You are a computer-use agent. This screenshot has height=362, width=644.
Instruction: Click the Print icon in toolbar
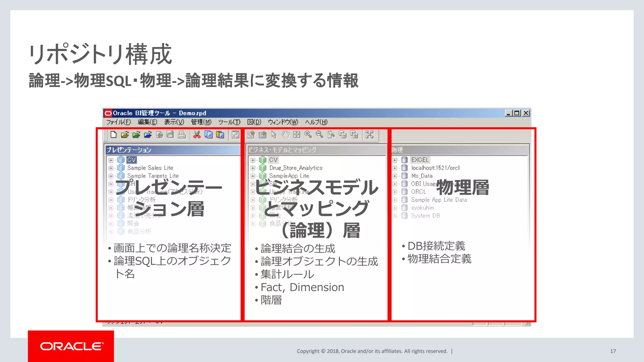click(182, 135)
